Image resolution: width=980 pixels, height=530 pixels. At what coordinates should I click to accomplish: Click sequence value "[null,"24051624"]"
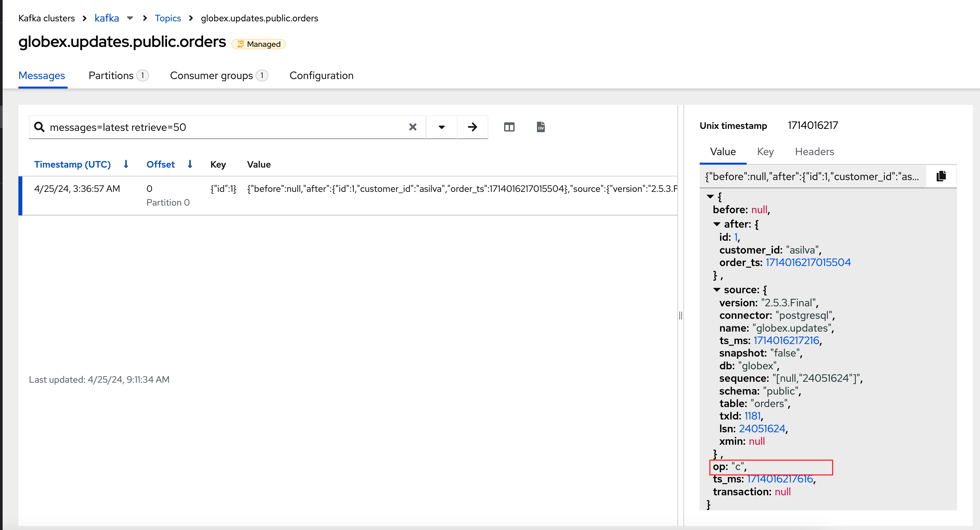click(816, 378)
